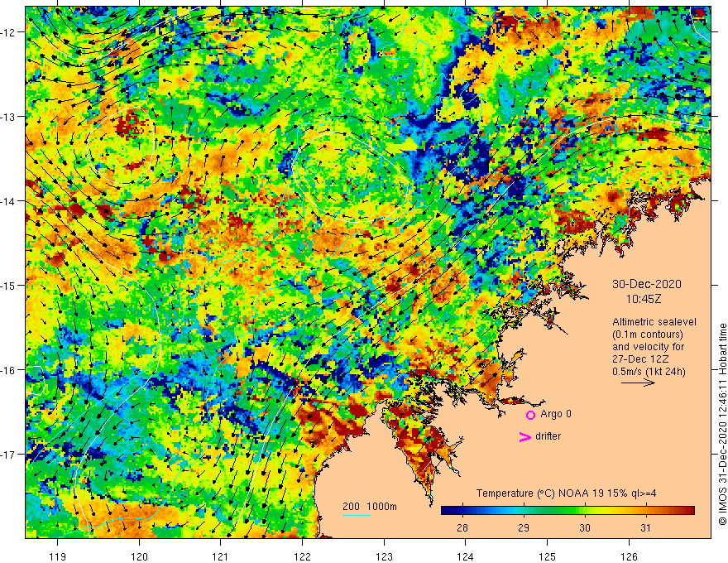Click the '122' longitude axis label
Viewport: 728px width, 563px height.
(x=302, y=556)
